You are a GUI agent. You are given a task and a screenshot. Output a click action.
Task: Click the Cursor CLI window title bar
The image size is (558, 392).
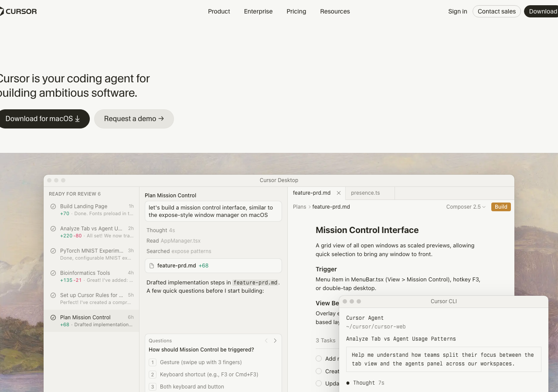click(x=444, y=301)
